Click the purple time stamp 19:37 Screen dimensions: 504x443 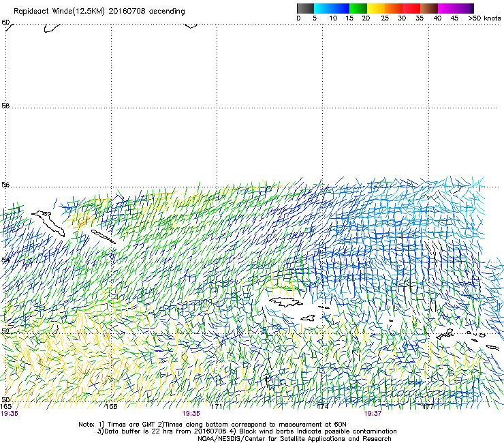pos(373,414)
